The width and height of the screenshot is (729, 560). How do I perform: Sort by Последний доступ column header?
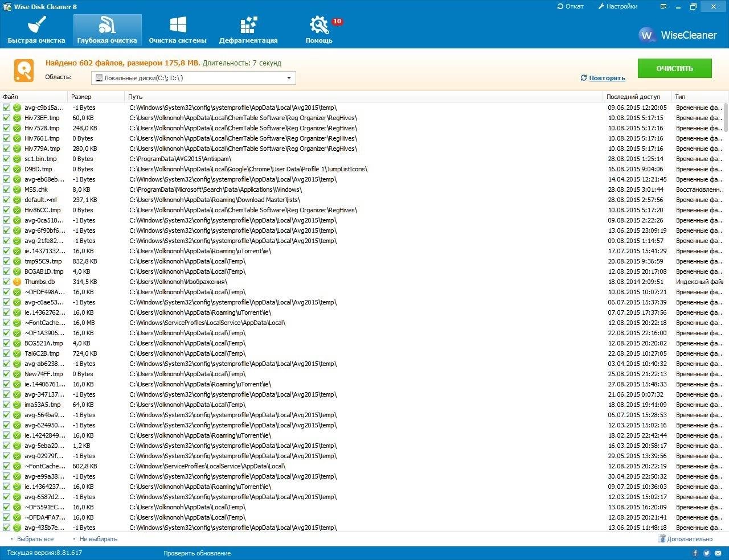637,97
